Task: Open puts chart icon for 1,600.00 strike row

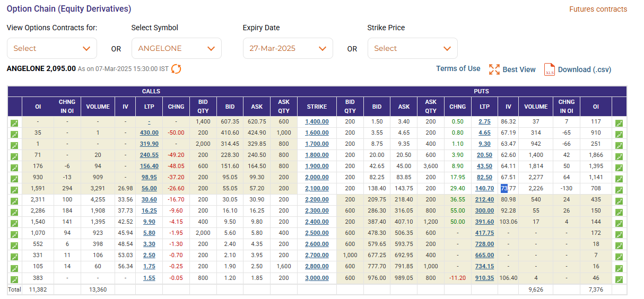Action: pyautogui.click(x=619, y=134)
